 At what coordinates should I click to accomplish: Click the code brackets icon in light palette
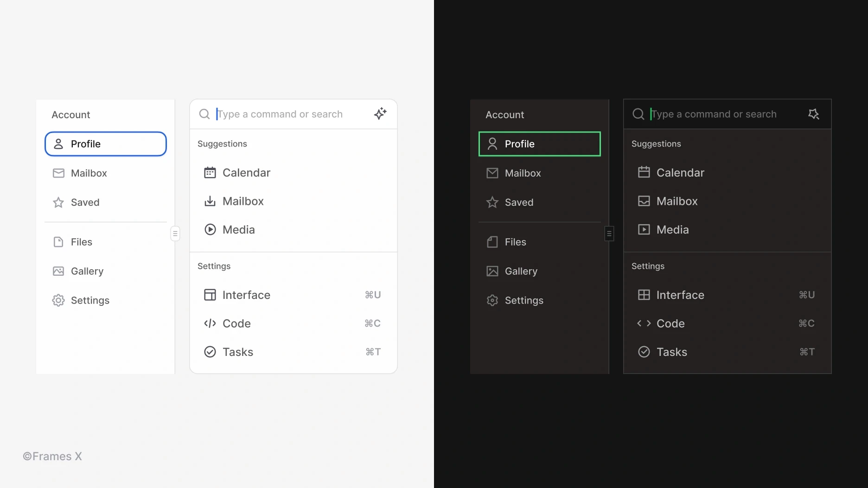pyautogui.click(x=210, y=323)
